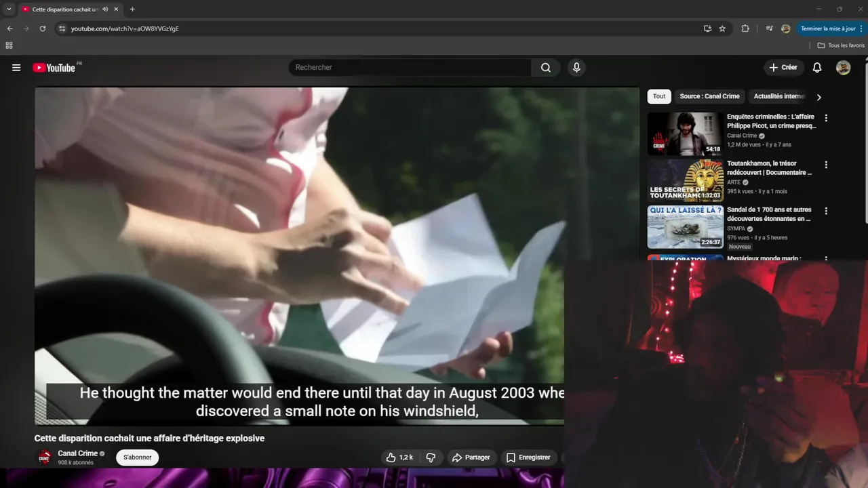The image size is (868, 488).
Task: Open Sandal de 1 700 ans title
Action: point(769,214)
